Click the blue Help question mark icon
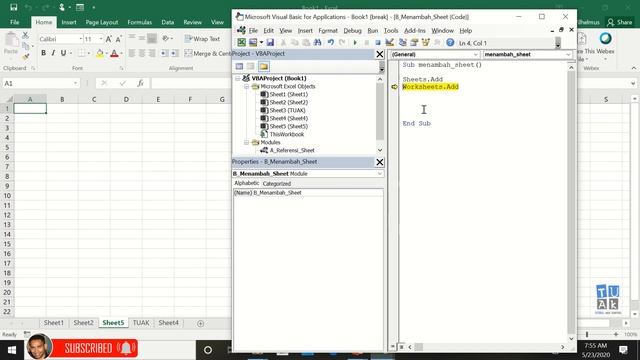This screenshot has width=640, height=360. [x=450, y=42]
